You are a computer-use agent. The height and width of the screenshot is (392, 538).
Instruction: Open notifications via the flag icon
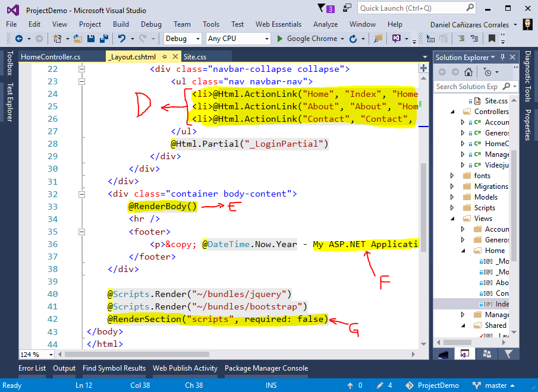(x=321, y=8)
